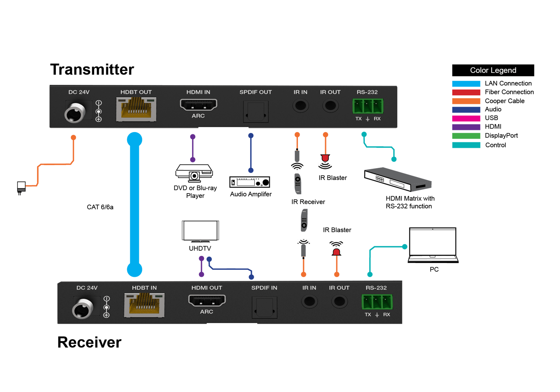Screen dimensions: 560x392
Task: Click the transmitter green RS-232 terminal block
Action: point(368,106)
